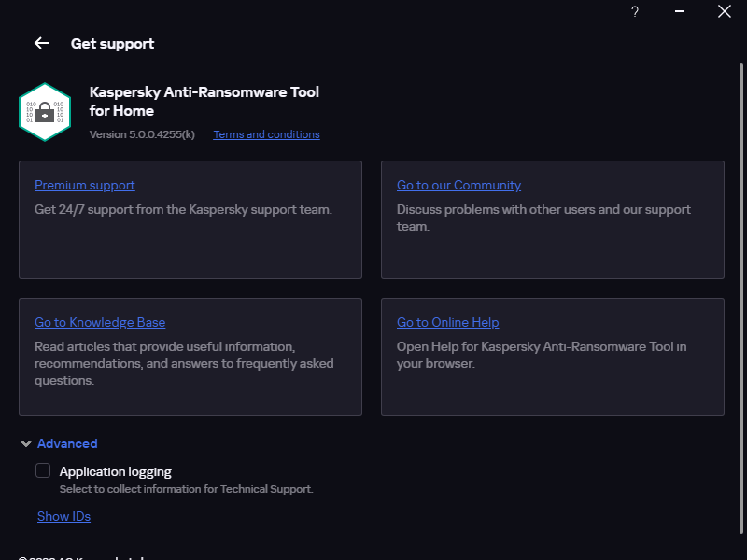Enable the Application logging checkbox
The width and height of the screenshot is (747, 560).
pos(43,470)
